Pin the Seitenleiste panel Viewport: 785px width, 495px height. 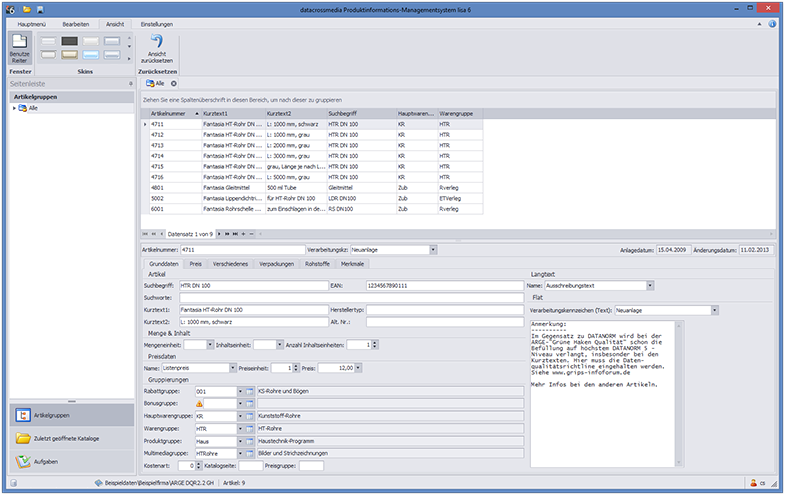click(131, 84)
